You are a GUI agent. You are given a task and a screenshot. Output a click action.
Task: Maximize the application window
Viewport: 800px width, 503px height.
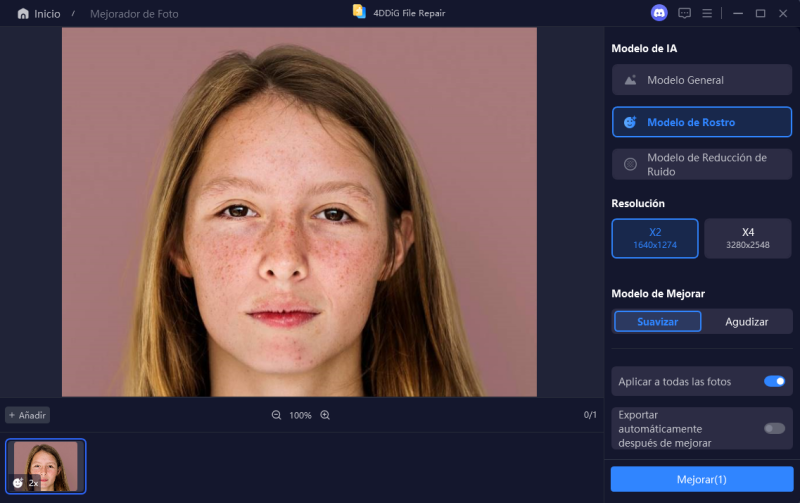tap(760, 13)
